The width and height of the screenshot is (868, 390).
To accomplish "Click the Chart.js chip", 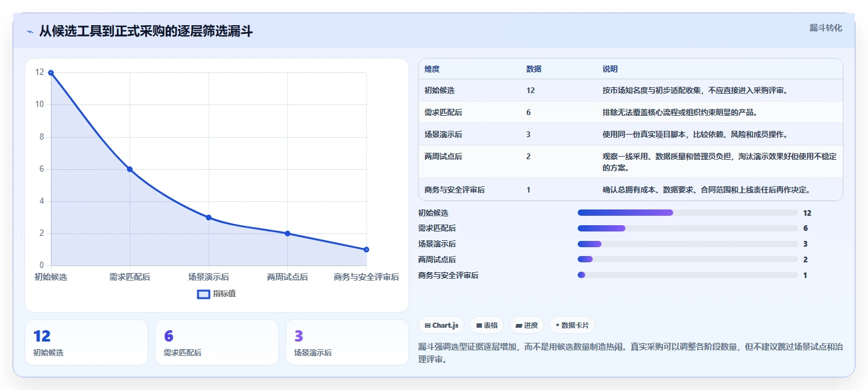I will pyautogui.click(x=441, y=325).
